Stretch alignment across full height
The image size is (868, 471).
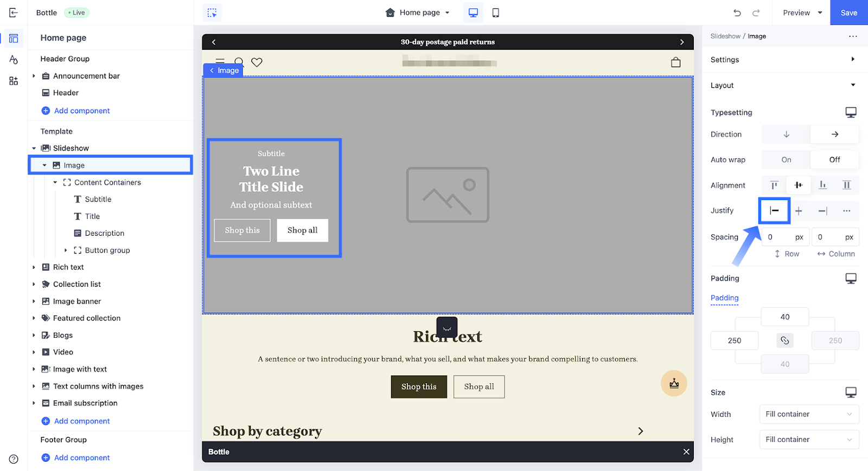[846, 185]
